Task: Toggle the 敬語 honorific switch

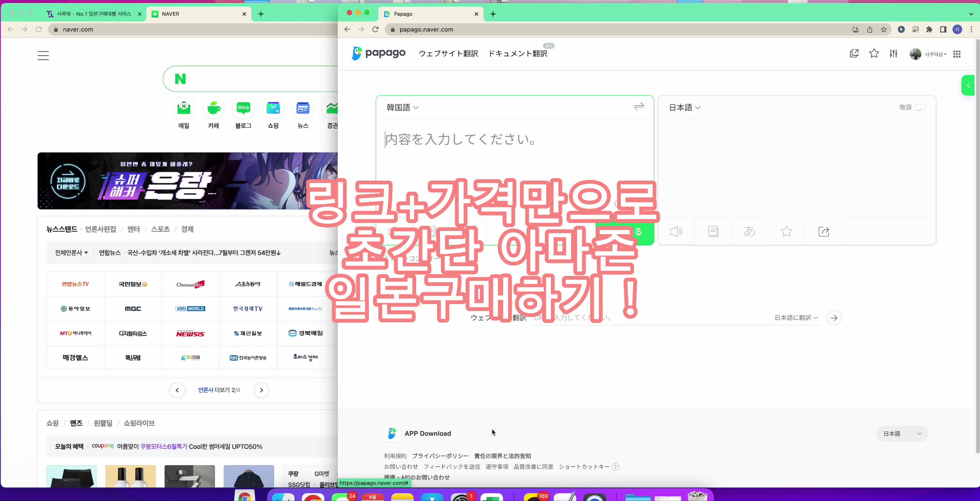Action: pyautogui.click(x=920, y=107)
